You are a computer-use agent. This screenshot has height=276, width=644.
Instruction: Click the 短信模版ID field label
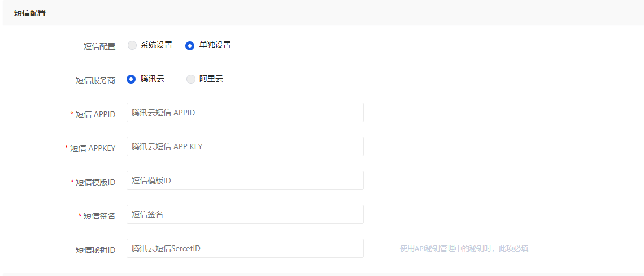click(95, 182)
